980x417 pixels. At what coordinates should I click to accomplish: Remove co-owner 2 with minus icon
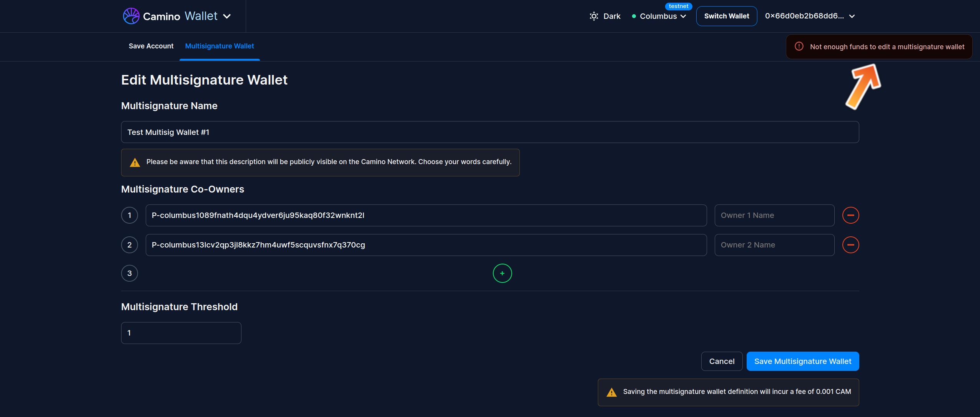click(x=850, y=245)
